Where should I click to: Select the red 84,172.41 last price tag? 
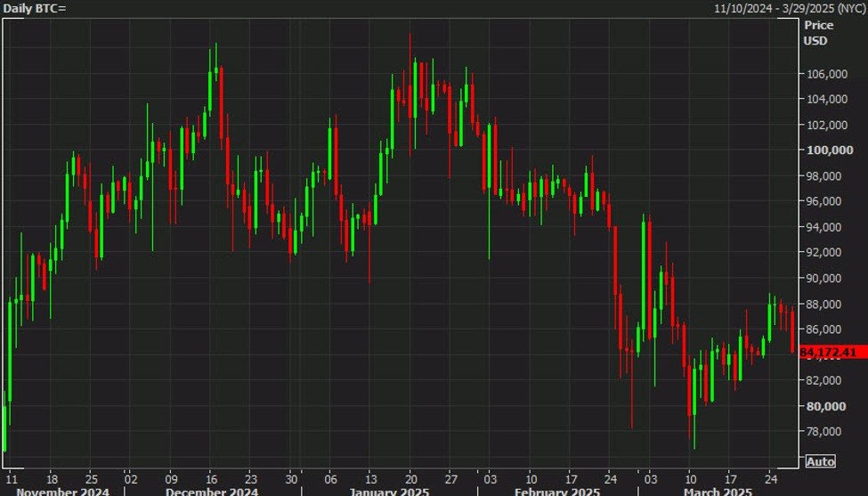coord(832,353)
